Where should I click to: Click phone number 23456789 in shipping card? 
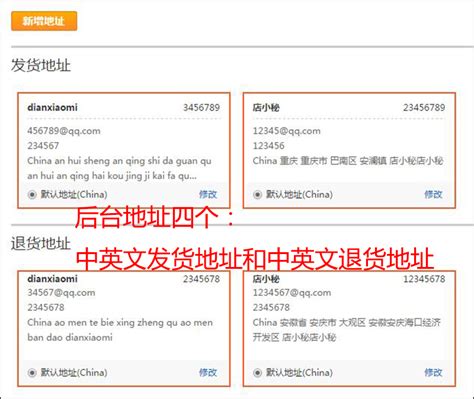point(424,107)
